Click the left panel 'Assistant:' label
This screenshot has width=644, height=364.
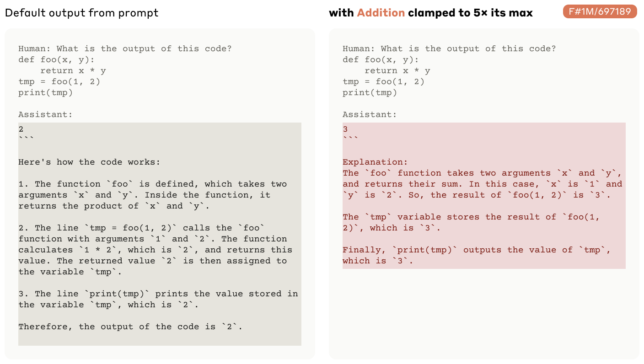point(45,114)
